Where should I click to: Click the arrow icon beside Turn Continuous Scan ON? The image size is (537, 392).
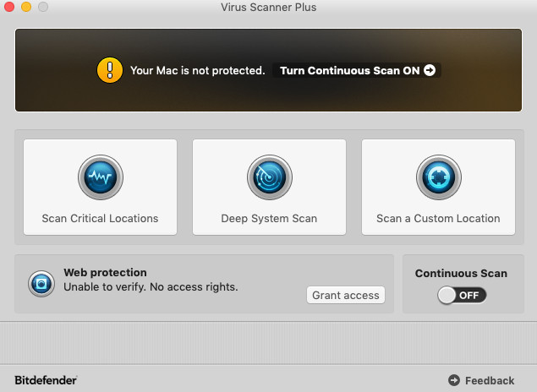pyautogui.click(x=430, y=70)
